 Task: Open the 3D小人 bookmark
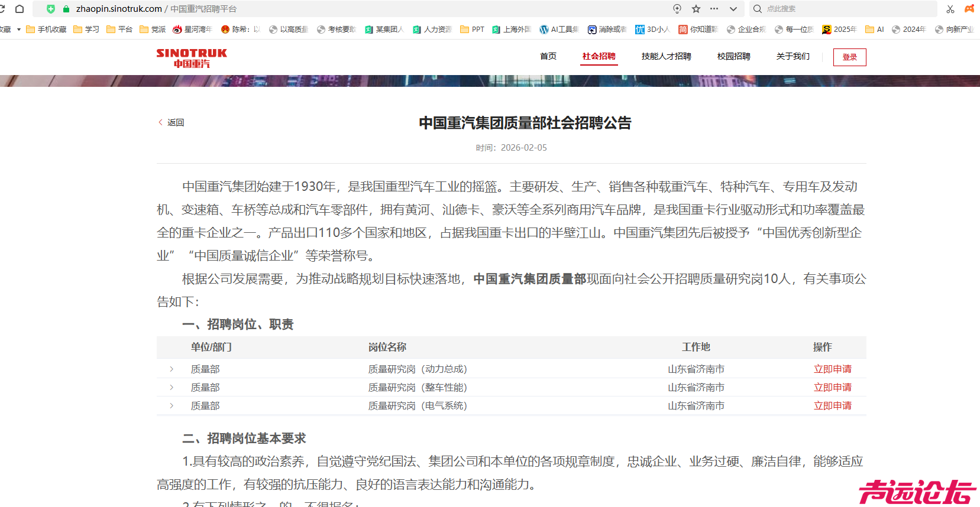pos(653,29)
